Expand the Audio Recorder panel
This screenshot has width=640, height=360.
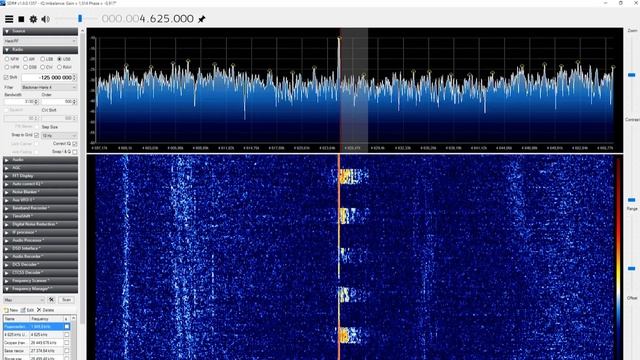[40, 256]
